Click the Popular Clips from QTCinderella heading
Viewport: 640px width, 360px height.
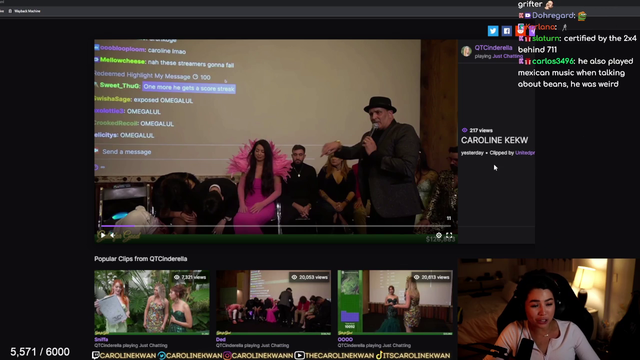coord(141,259)
